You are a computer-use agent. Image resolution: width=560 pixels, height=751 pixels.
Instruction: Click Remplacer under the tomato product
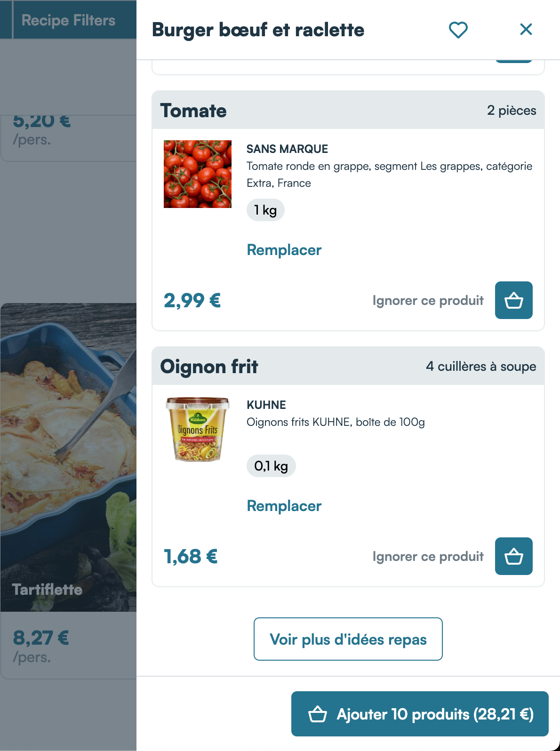click(284, 250)
